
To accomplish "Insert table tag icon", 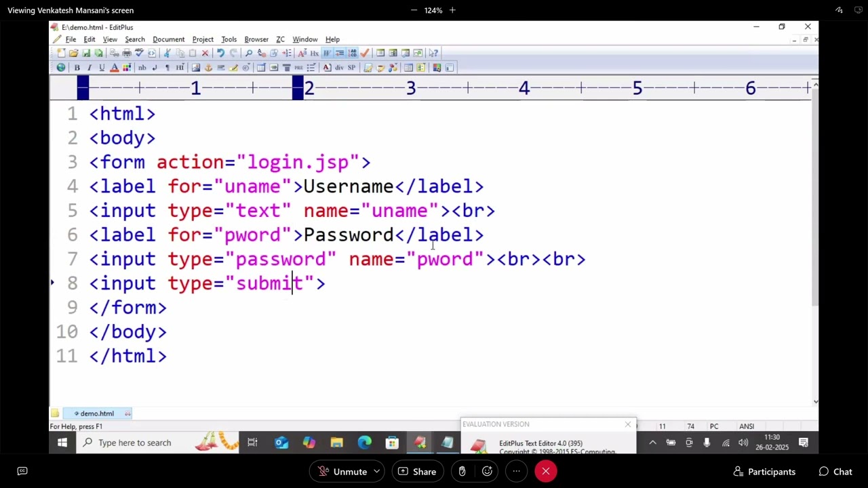I will point(261,68).
